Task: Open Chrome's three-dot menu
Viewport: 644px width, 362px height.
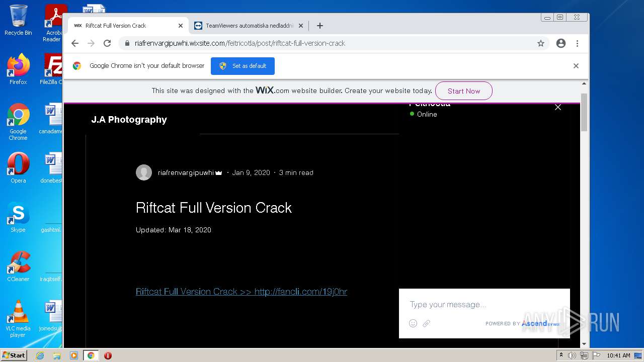Action: 577,43
